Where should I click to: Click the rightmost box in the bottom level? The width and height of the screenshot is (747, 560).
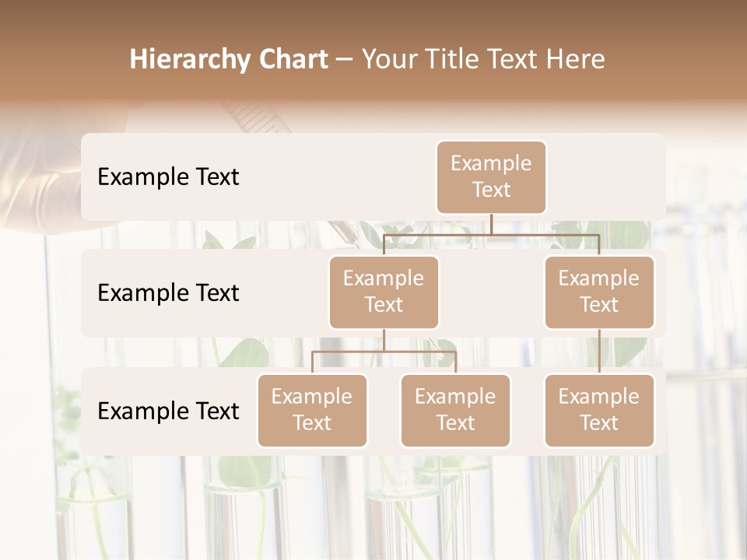pos(599,410)
